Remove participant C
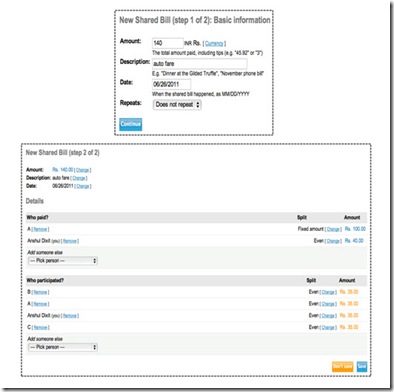 point(41,328)
